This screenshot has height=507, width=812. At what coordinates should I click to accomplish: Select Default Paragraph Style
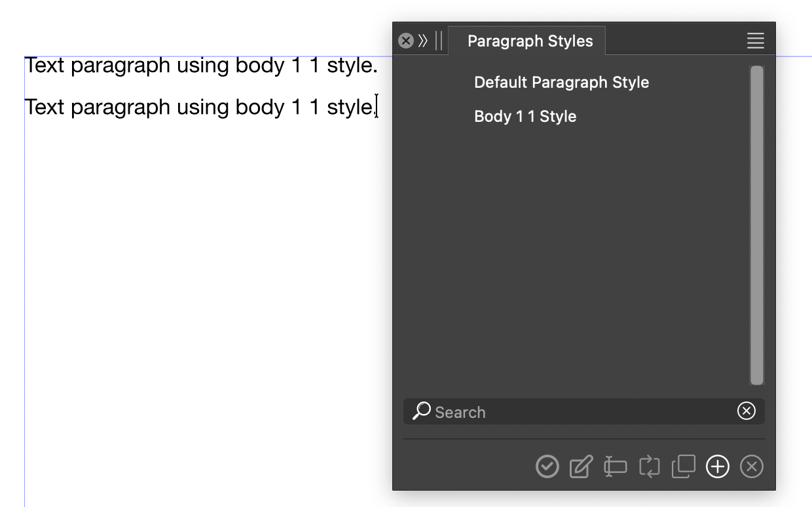pos(561,83)
